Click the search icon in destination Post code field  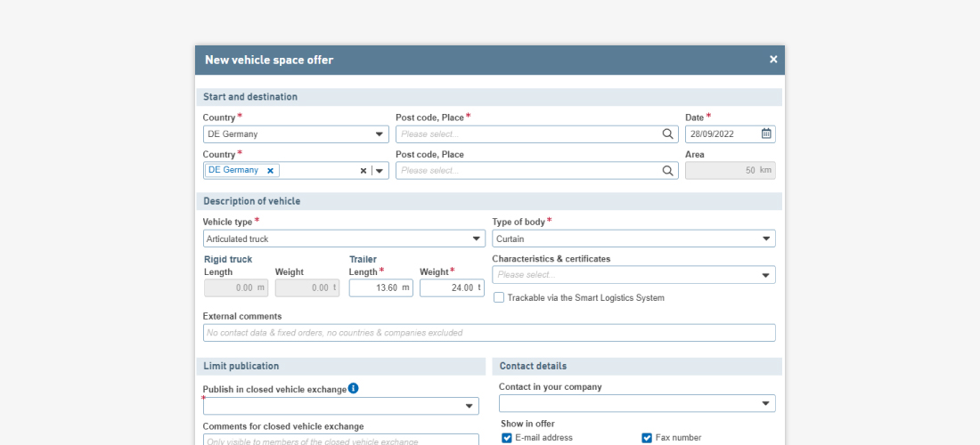(x=668, y=171)
